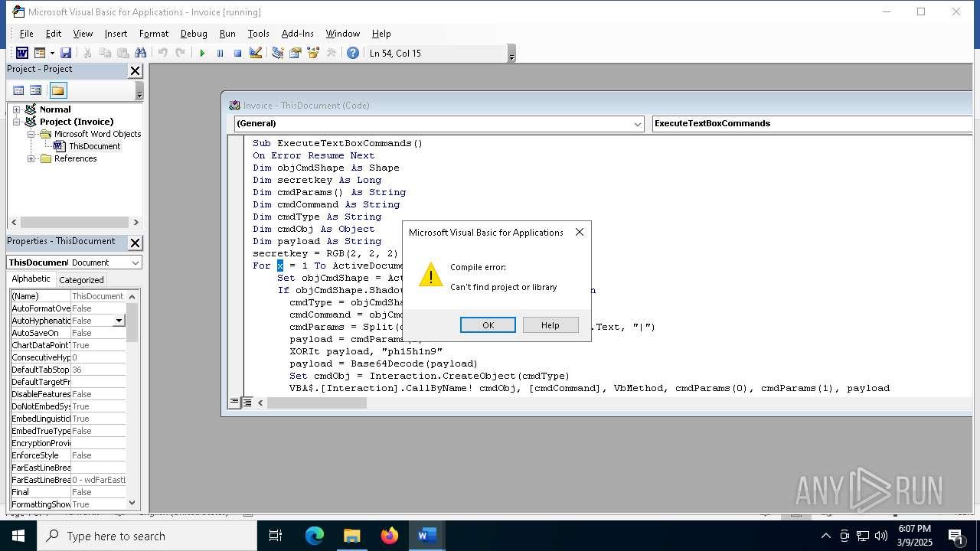
Task: Click the Windows Start button
Action: coord(18,536)
